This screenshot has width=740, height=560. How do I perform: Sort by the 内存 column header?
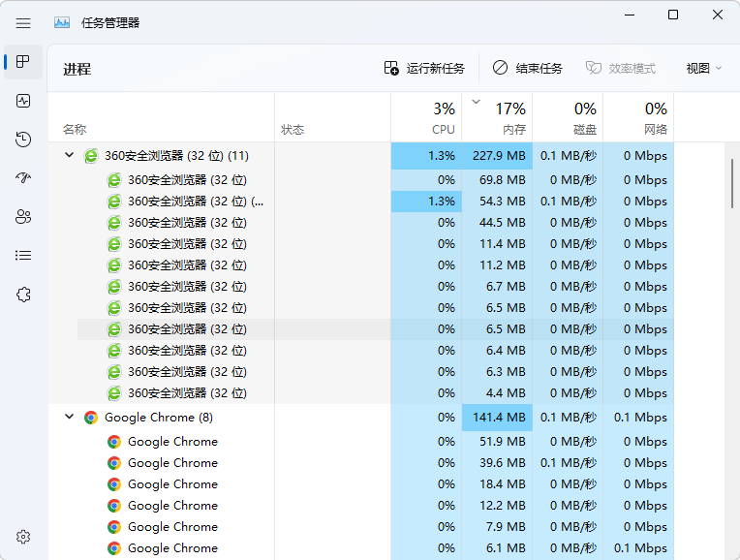point(497,117)
